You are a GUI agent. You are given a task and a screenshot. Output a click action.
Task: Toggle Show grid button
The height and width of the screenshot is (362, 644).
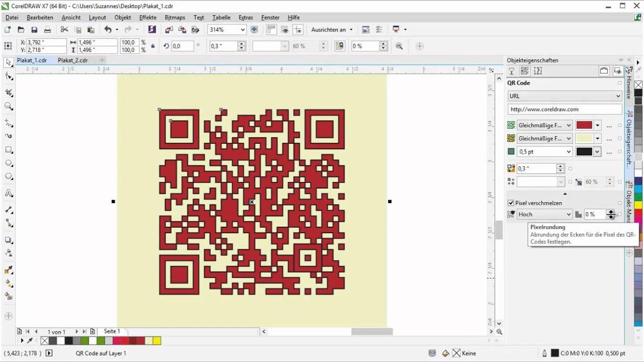pyautogui.click(x=285, y=30)
